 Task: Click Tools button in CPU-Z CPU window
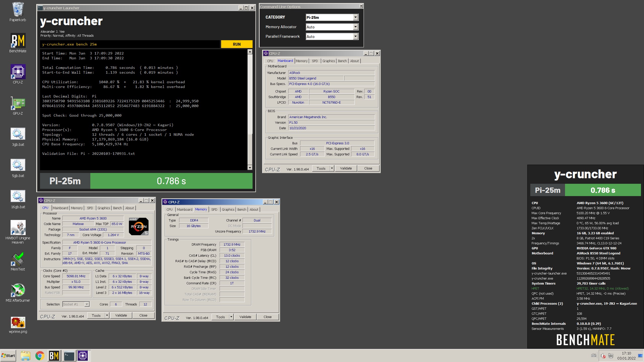click(96, 315)
